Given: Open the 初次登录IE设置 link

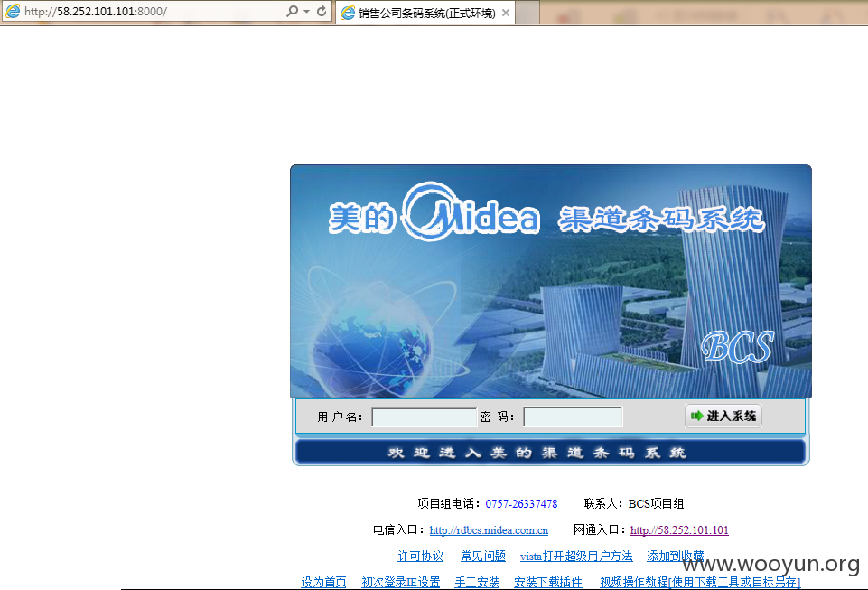Looking at the screenshot, I should click(401, 582).
